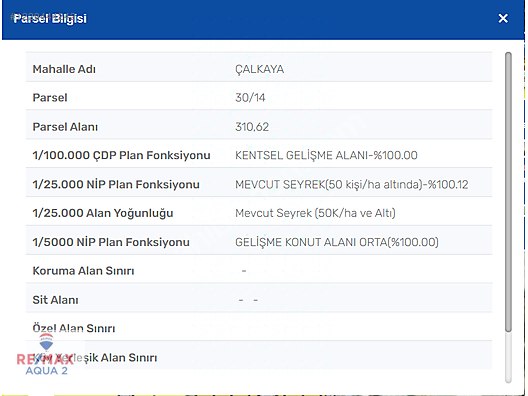528x396 pixels.
Task: Select the Parsel Bilgisi title text
Action: (50, 18)
